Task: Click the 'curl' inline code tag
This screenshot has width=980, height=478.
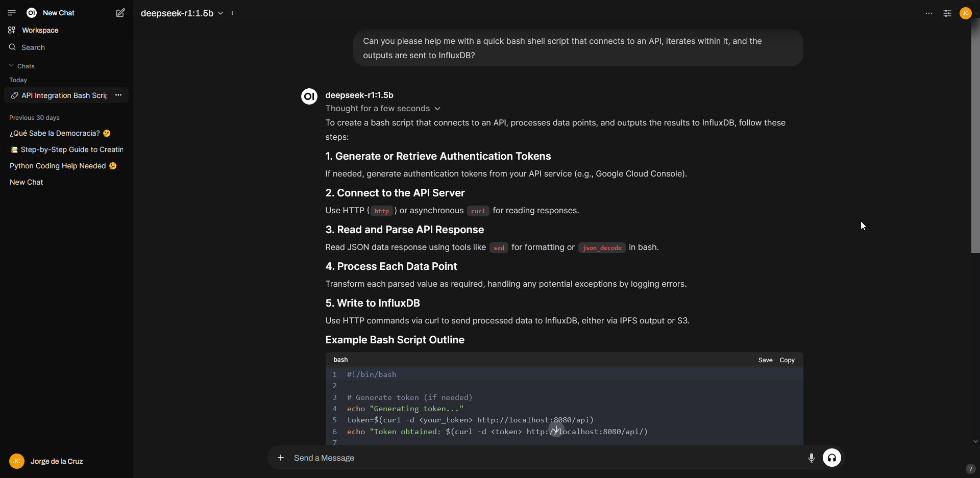Action: click(x=478, y=211)
